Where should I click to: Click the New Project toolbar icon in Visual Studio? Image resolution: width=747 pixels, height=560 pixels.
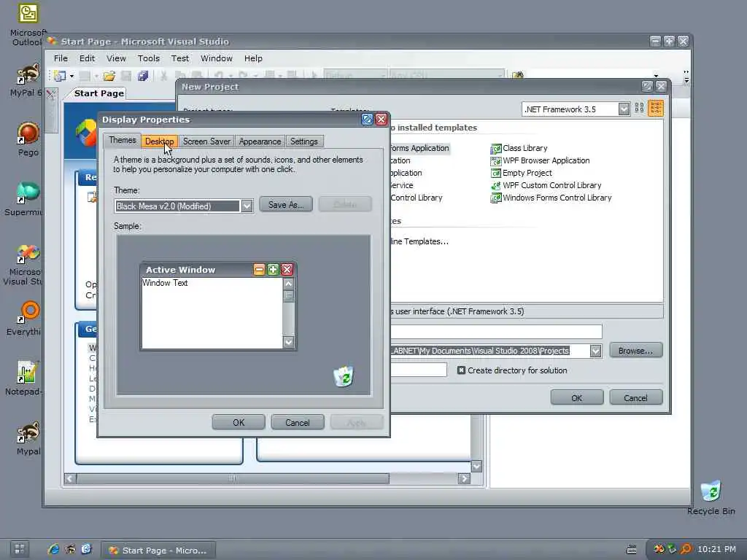tap(60, 76)
